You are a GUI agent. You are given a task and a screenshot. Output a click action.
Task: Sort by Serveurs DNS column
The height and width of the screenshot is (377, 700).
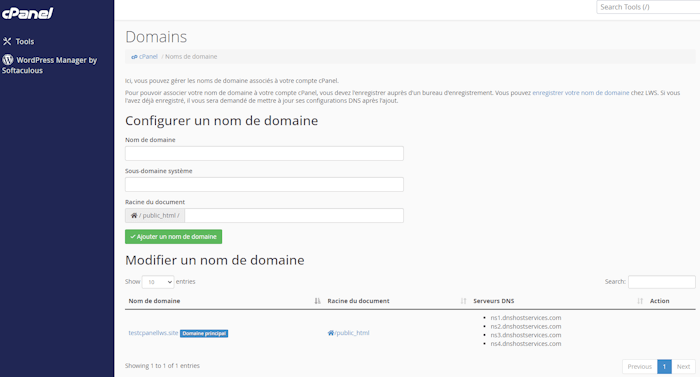pyautogui.click(x=558, y=301)
